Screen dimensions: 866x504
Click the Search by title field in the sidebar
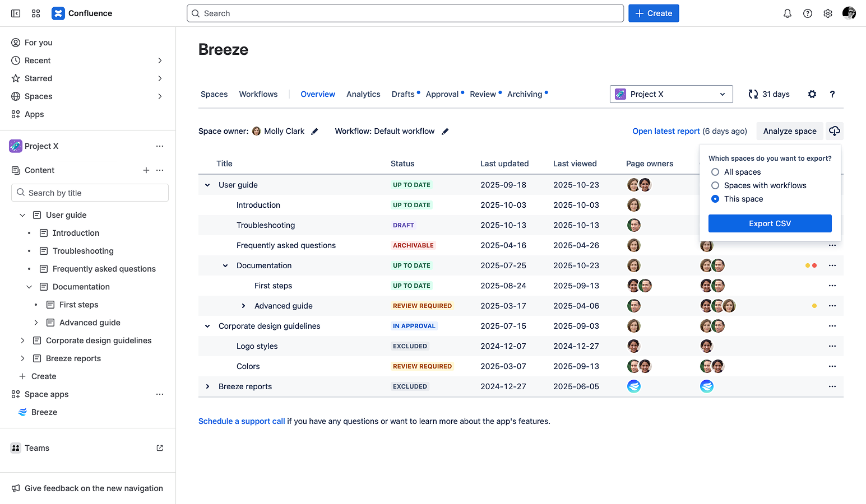pos(90,193)
